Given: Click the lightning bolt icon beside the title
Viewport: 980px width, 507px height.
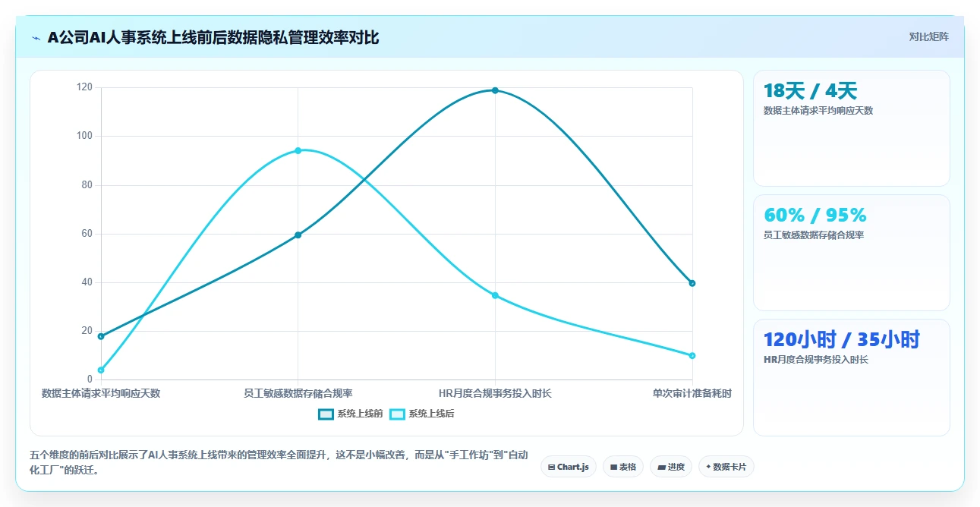Looking at the screenshot, I should tap(36, 37).
